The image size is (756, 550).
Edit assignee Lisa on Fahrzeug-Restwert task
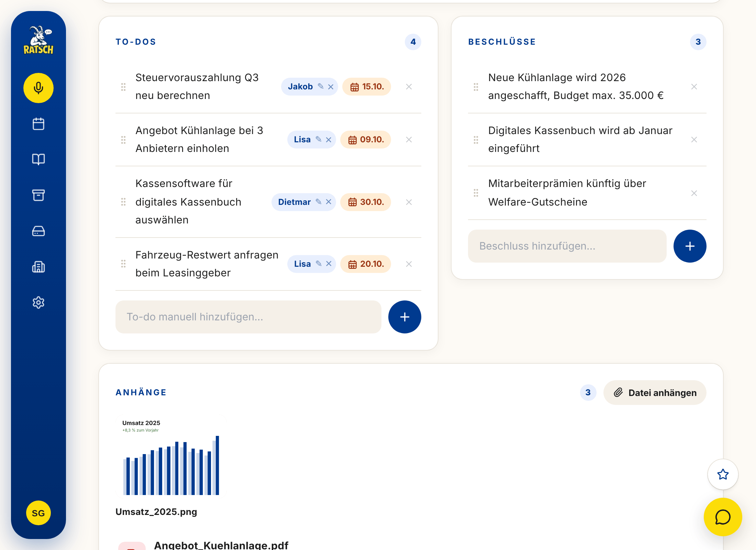click(319, 264)
